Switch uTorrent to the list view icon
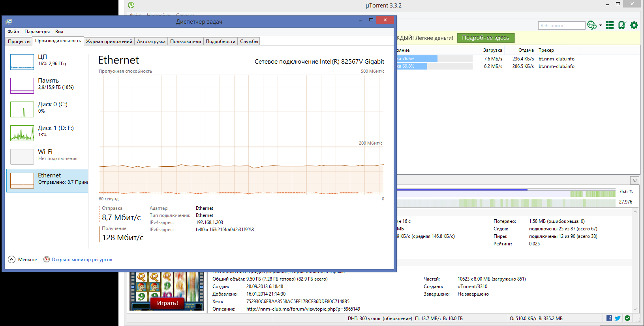Screen dimensions: 644x326 click(610, 25)
